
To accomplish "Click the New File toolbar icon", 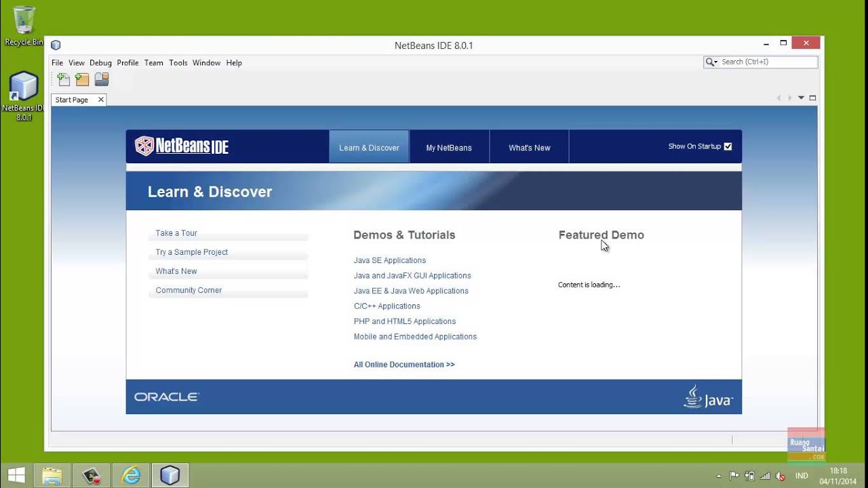I will [64, 79].
